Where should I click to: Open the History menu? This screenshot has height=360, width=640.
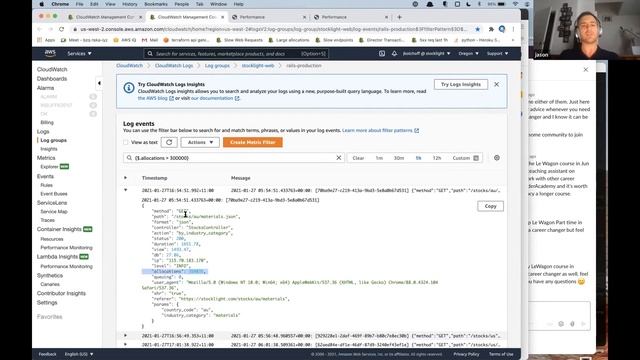[x=129, y=4]
